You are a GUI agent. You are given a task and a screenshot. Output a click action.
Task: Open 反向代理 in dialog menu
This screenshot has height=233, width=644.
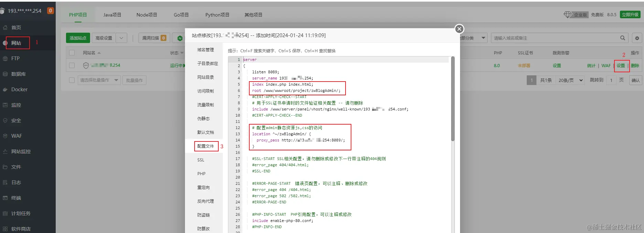205,201
